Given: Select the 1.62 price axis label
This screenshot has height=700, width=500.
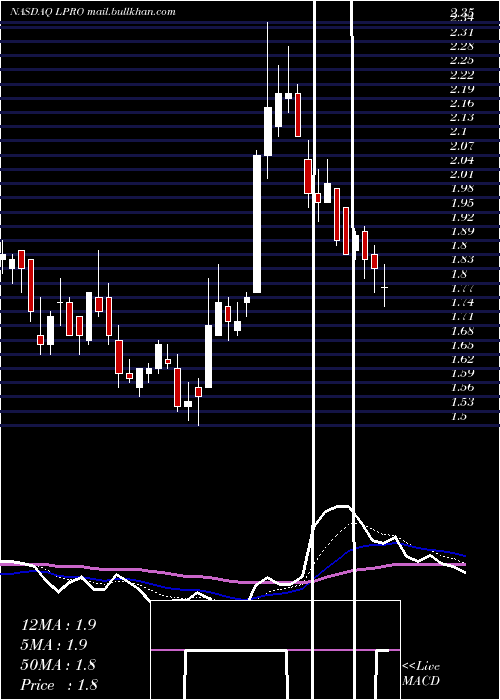Looking at the screenshot, I should click(462, 359).
